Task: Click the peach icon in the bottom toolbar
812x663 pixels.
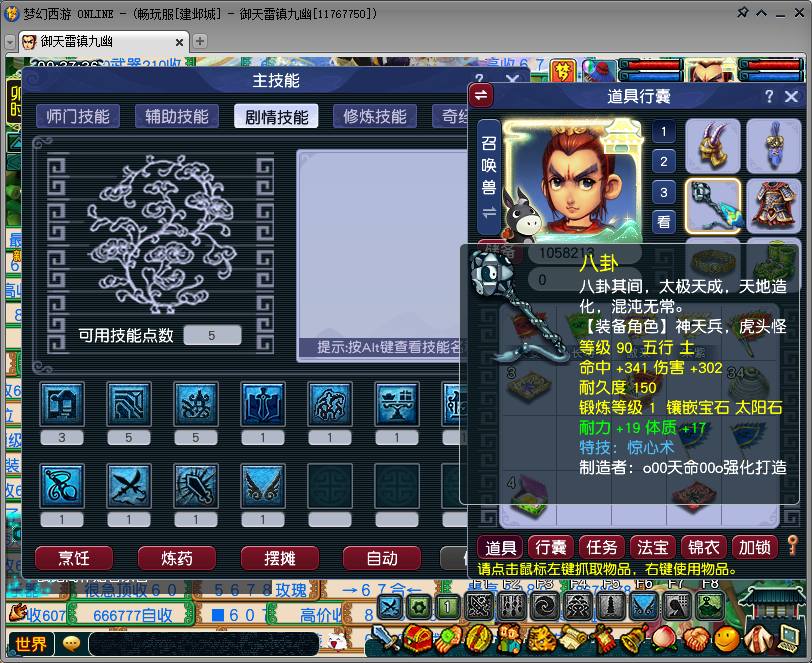Action: pos(665,638)
